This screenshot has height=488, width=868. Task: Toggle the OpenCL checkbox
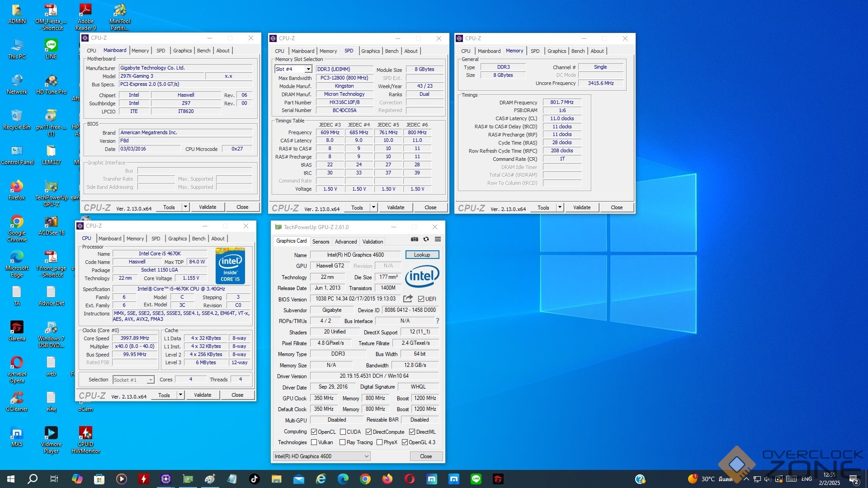click(314, 432)
